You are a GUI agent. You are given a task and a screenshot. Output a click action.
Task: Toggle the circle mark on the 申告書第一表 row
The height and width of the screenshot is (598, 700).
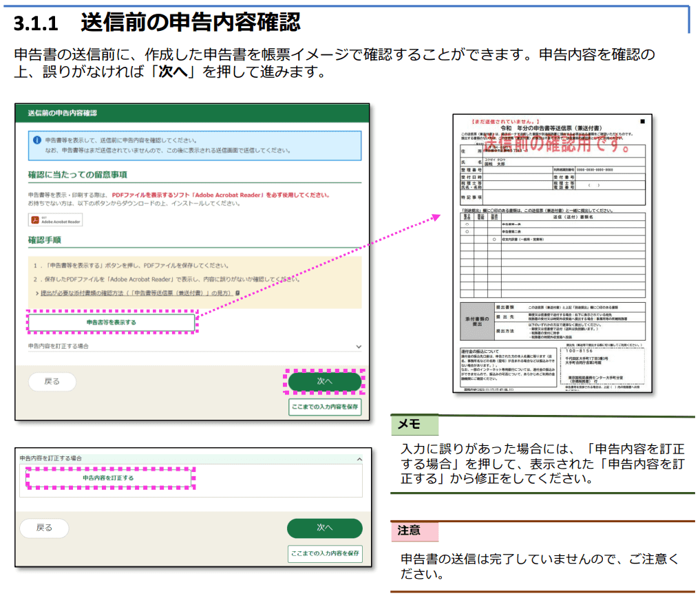coord(466,224)
